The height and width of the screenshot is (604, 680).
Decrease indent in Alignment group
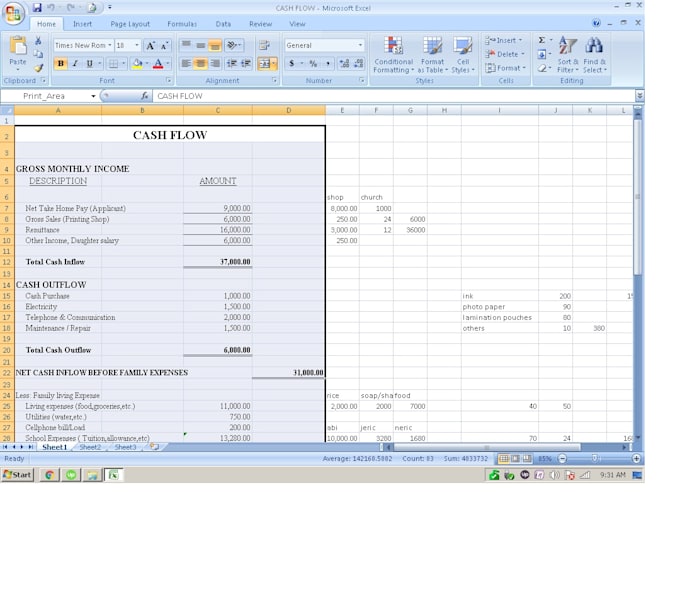coord(232,64)
